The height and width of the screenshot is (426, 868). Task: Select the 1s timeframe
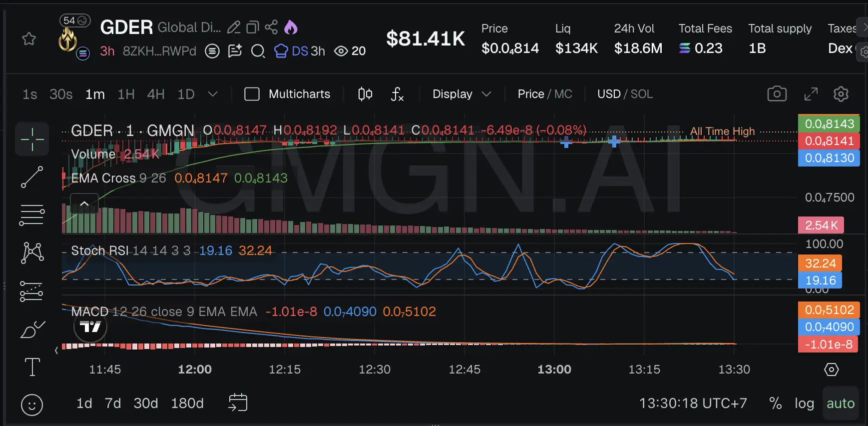30,94
